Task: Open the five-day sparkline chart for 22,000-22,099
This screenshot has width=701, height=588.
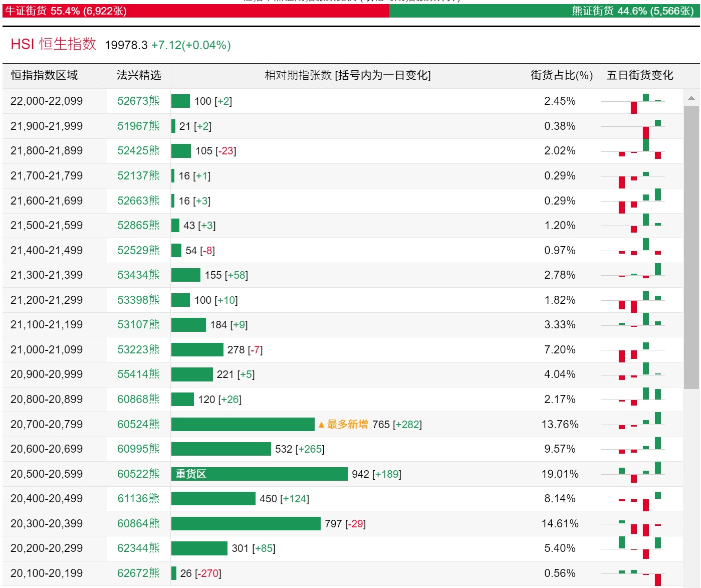Action: pyautogui.click(x=633, y=102)
